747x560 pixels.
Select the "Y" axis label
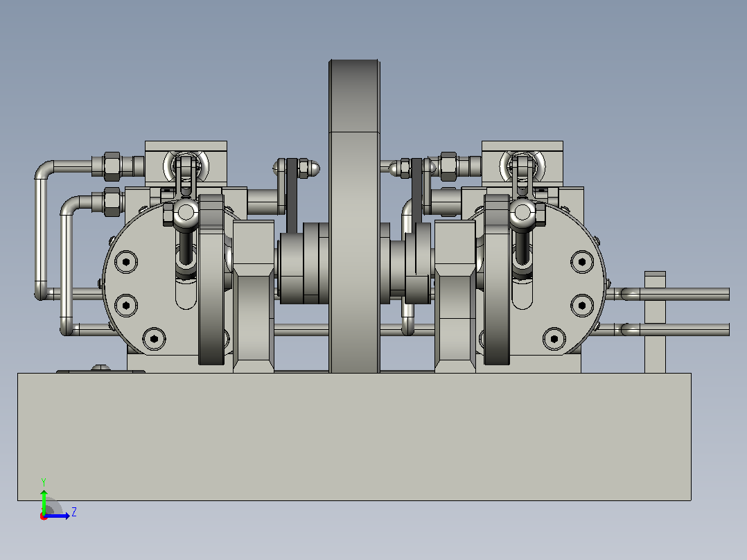coord(44,482)
